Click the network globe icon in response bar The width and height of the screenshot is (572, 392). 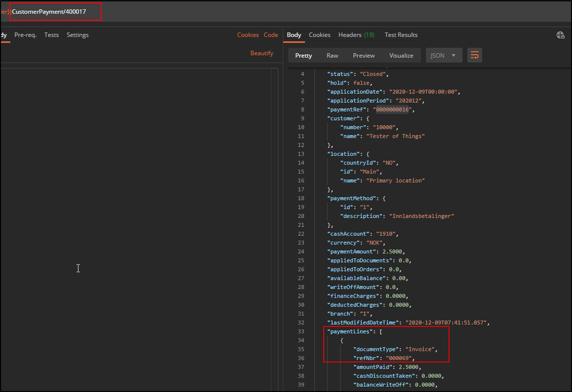(x=561, y=35)
